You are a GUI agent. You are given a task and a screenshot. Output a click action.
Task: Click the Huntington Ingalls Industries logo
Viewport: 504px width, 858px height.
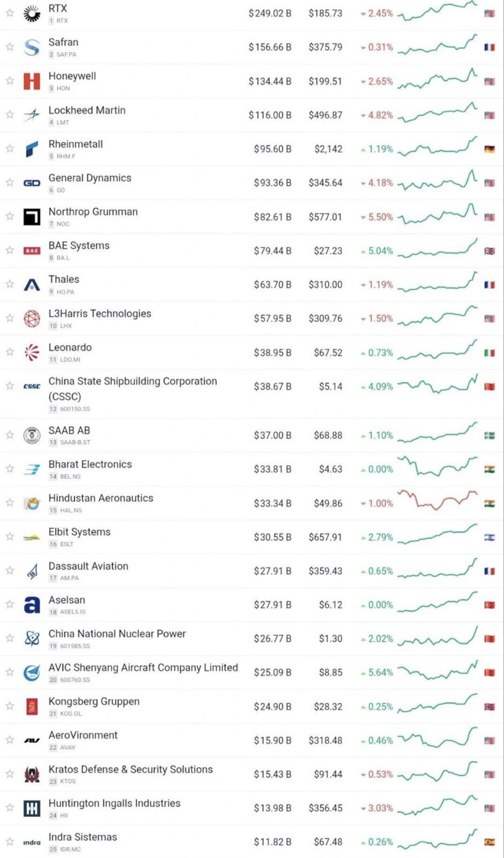tap(31, 808)
